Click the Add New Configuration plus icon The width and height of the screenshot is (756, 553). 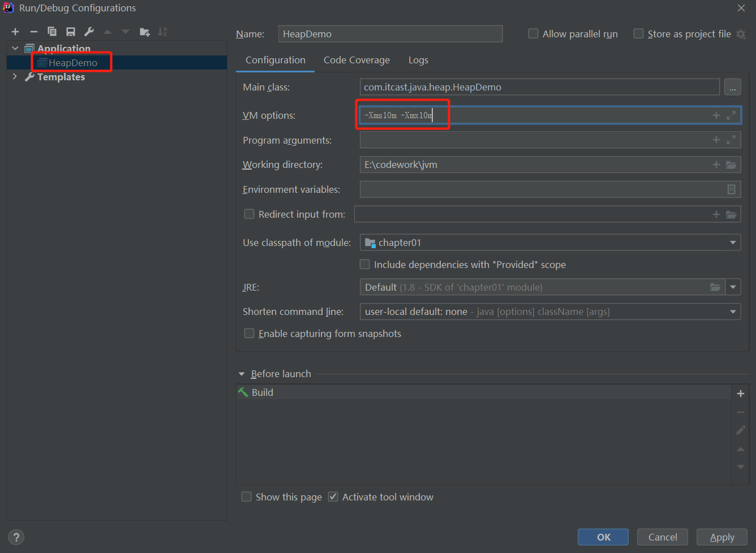tap(15, 32)
